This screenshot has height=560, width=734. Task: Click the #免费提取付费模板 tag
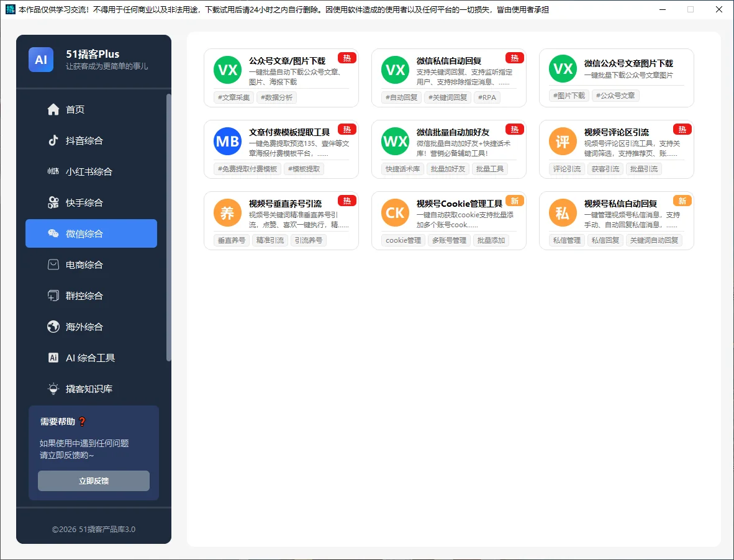(247, 169)
